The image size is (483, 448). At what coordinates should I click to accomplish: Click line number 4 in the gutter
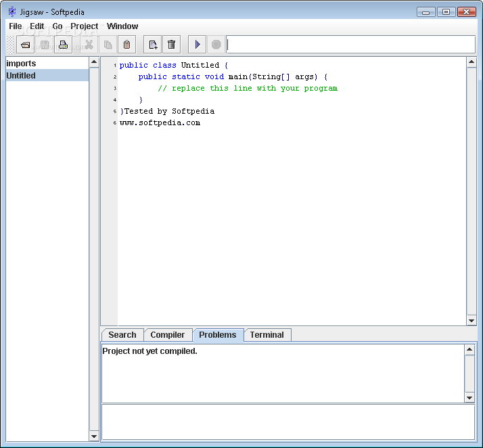[x=115, y=100]
